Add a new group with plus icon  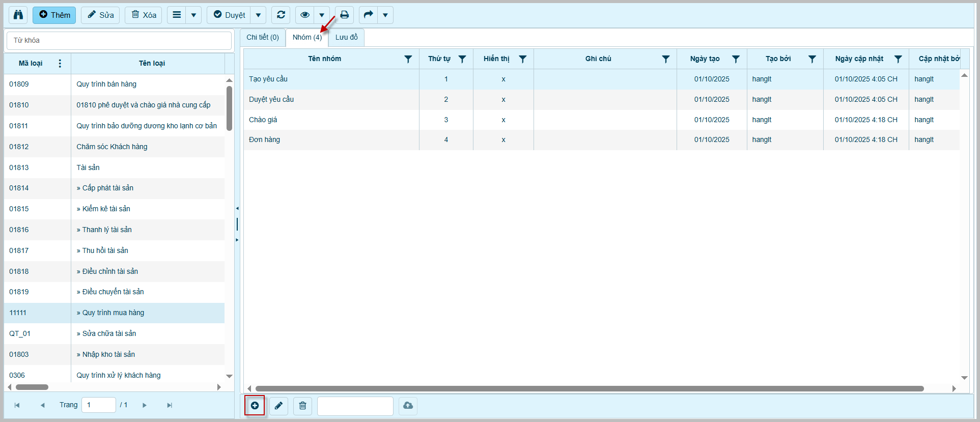(255, 406)
